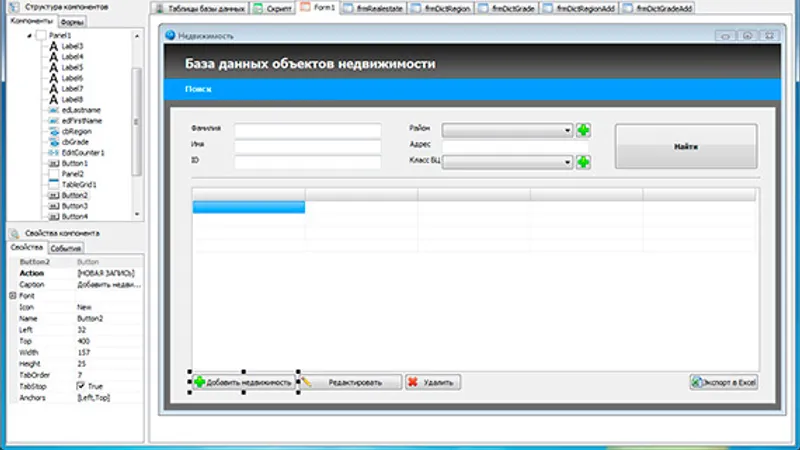The width and height of the screenshot is (800, 450).
Task: Click the Структура компонентов panel icon
Action: [x=15, y=7]
